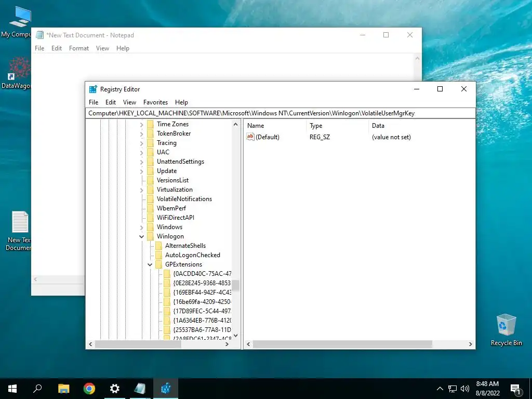Image resolution: width=532 pixels, height=399 pixels.
Task: Select the AutoLogonChecked key
Action: 192,255
